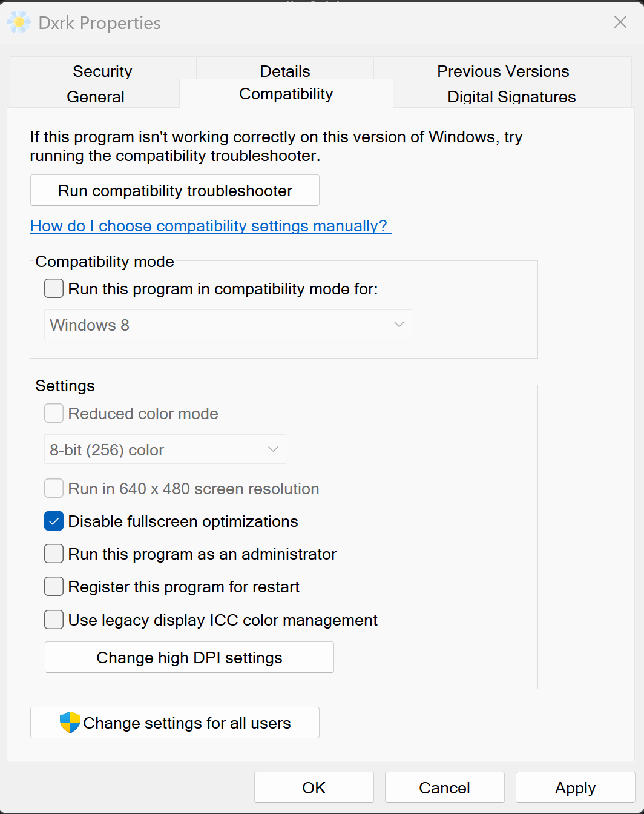Uncheck Disable fullscreen optimizations
Image resolution: width=644 pixels, height=814 pixels.
(x=54, y=521)
